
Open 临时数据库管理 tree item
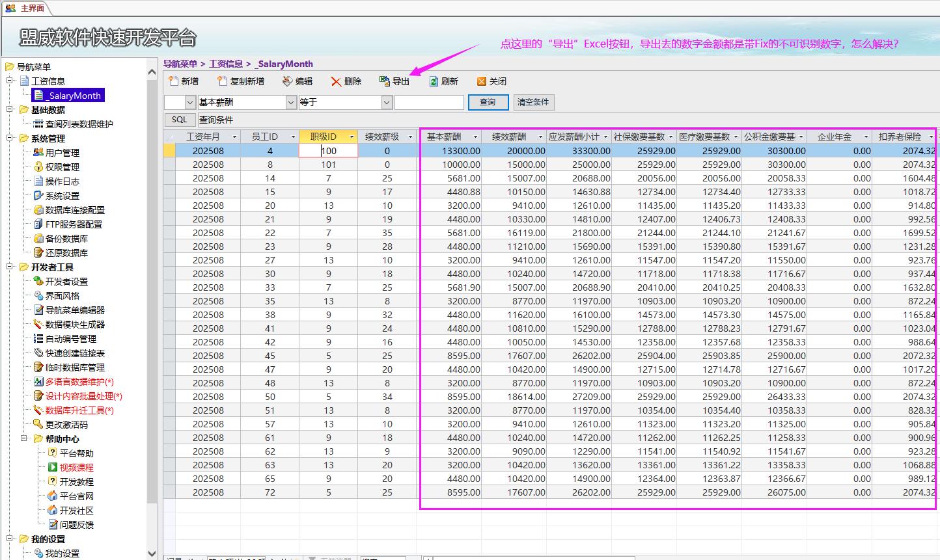pyautogui.click(x=75, y=367)
